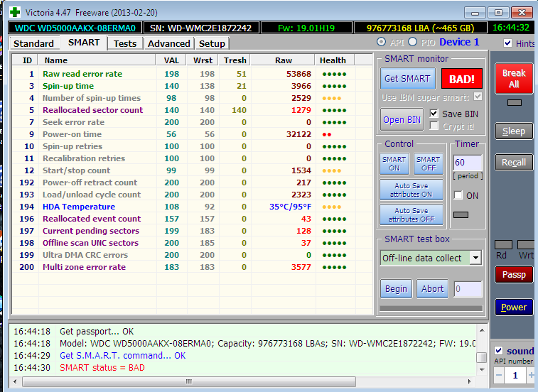538x392 pixels.
Task: Toggle the Save BIN checkbox
Action: (434, 113)
